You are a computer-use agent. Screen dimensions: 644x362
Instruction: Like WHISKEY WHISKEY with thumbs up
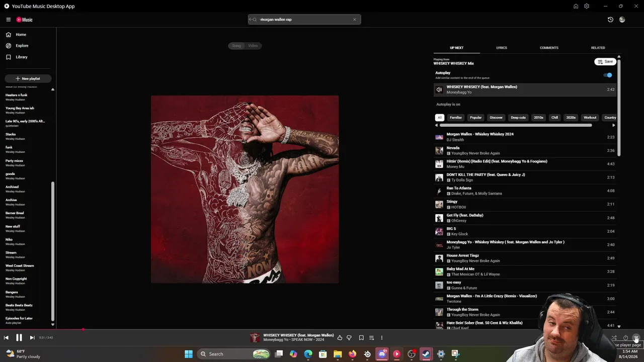click(x=340, y=338)
